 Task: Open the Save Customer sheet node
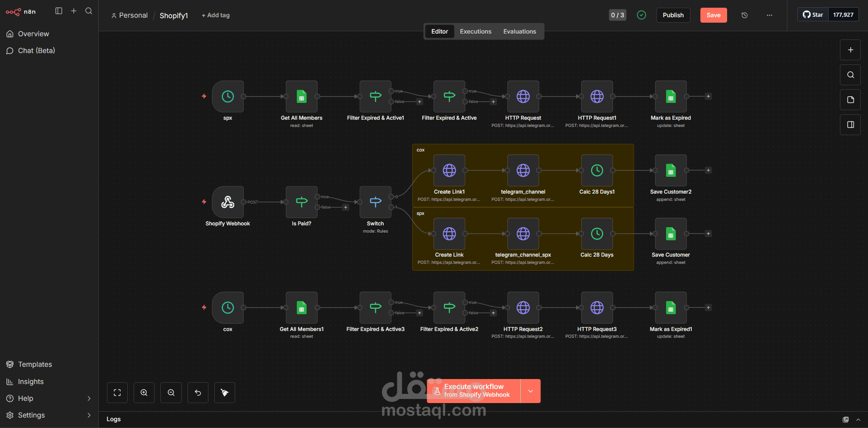[x=670, y=233]
